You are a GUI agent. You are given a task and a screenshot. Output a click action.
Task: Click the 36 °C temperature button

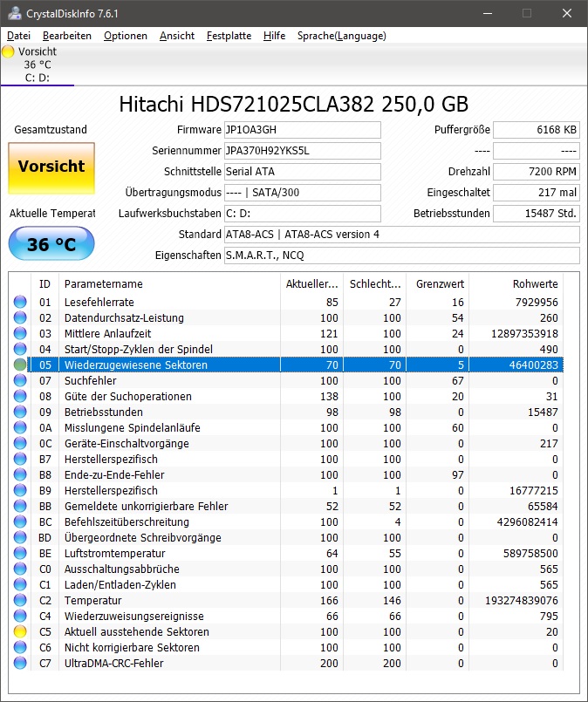(51, 243)
